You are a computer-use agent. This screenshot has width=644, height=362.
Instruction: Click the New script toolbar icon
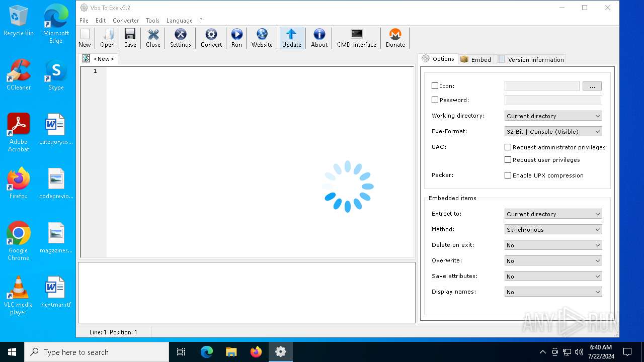(x=85, y=38)
